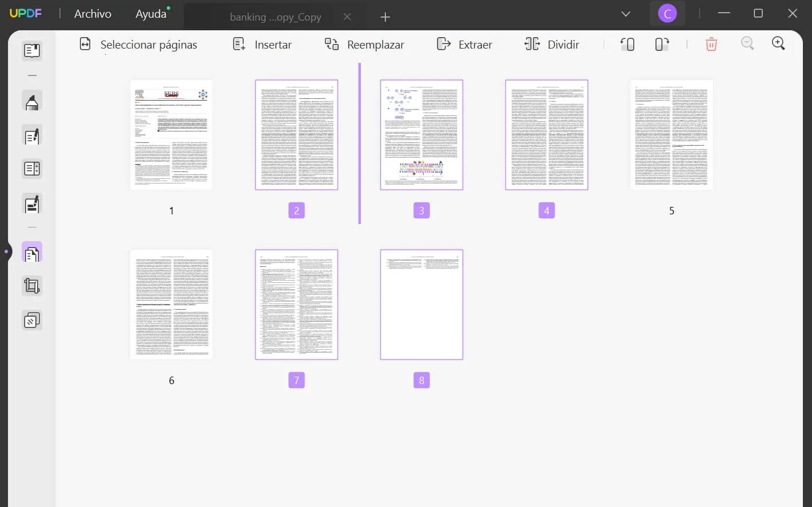The image size is (812, 507).
Task: Click the Extraer button
Action: [x=464, y=45]
